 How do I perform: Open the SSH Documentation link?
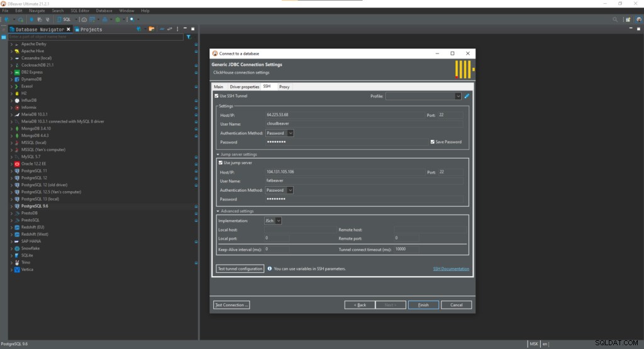[x=451, y=269]
